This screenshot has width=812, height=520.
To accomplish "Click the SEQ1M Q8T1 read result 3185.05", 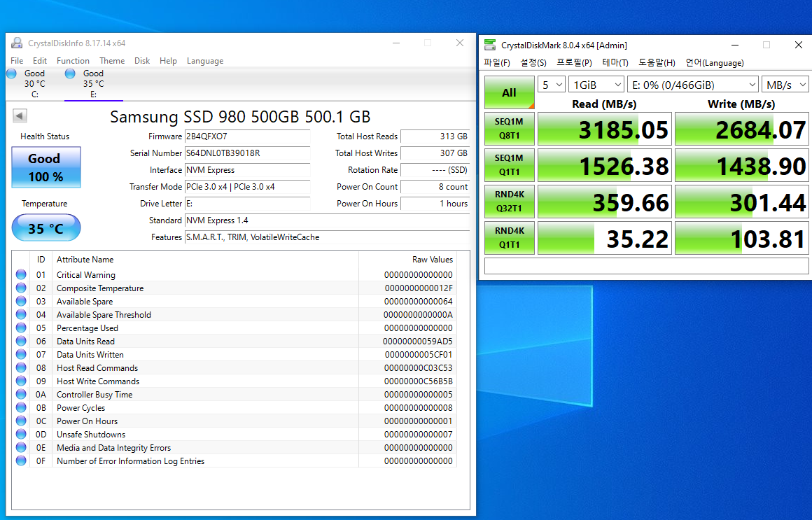I will pos(604,129).
